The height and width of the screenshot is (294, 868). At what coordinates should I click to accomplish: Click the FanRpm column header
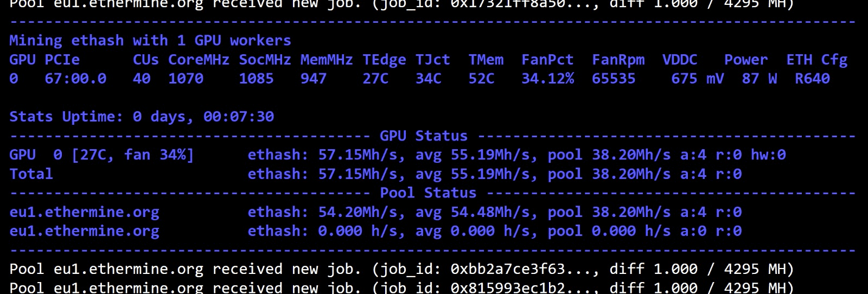(x=618, y=60)
